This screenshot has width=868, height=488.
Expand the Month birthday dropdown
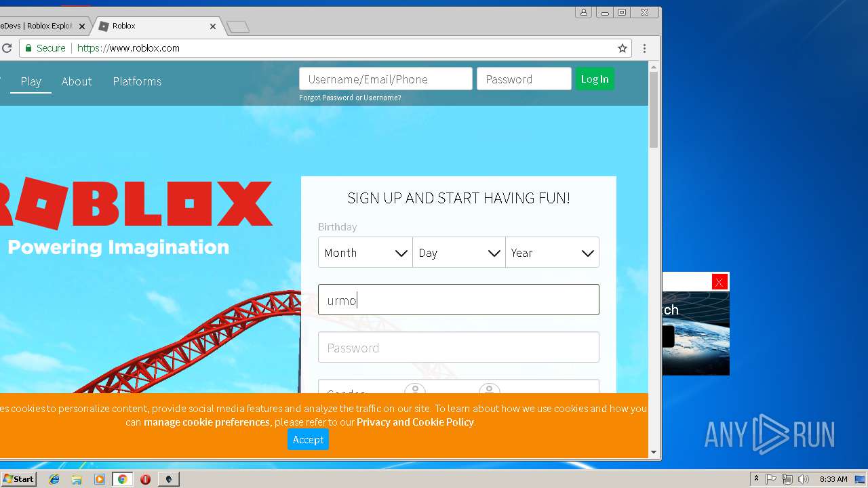click(x=366, y=252)
